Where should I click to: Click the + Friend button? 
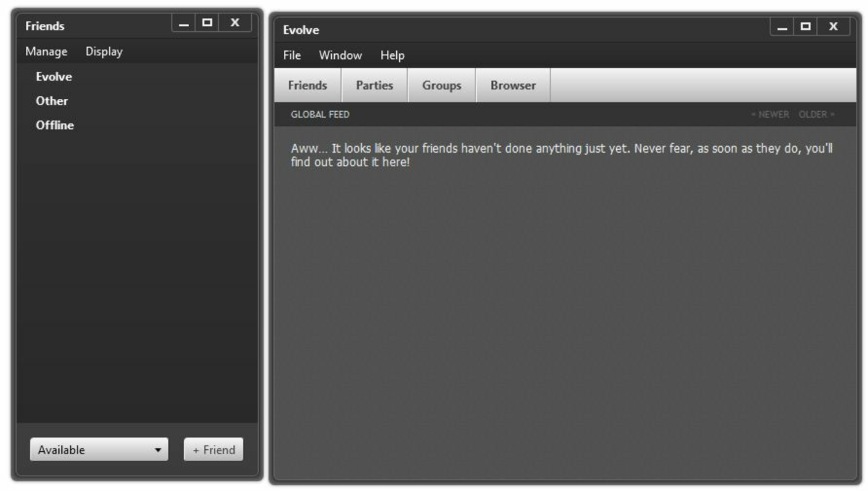click(x=214, y=450)
